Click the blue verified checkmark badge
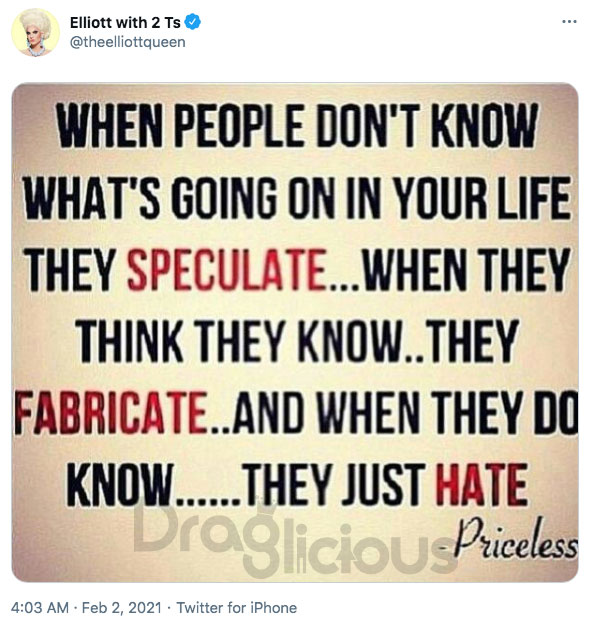Screen dimensions: 591x628 (193, 22)
